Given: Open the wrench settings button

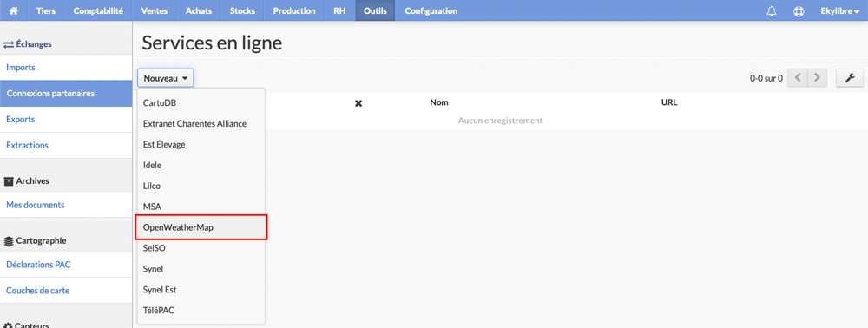Looking at the screenshot, I should (x=849, y=78).
